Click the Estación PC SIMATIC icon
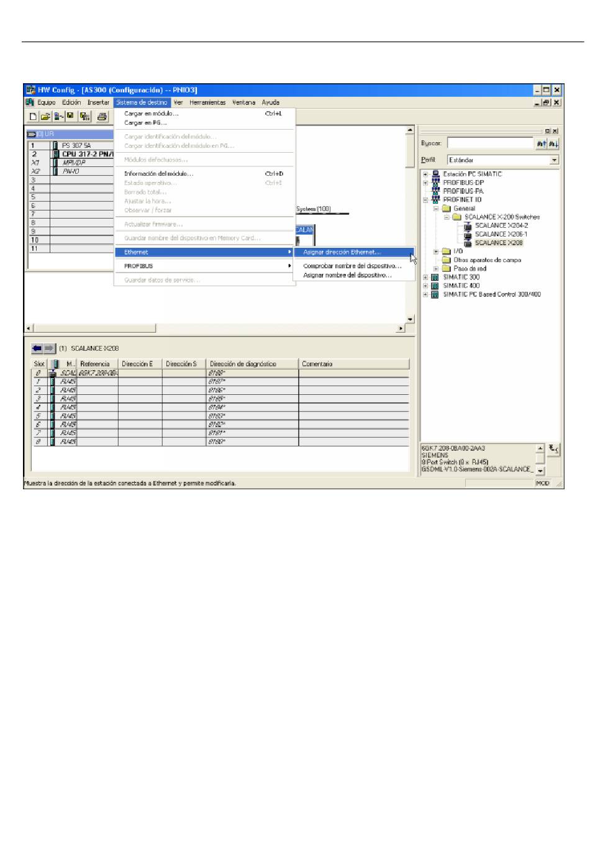The width and height of the screenshot is (590, 868). 435,174
